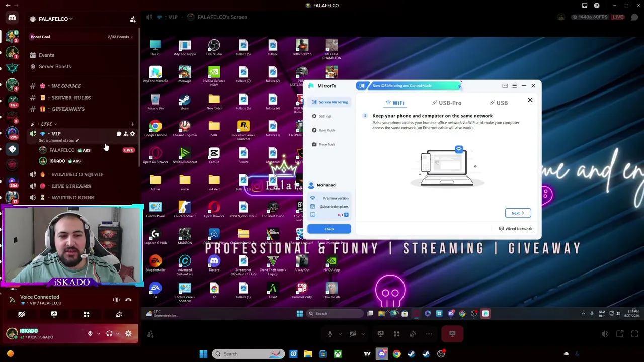Open More Tools in MirrorTo sidebar
Viewport: 644px width, 362px height.
(324, 144)
